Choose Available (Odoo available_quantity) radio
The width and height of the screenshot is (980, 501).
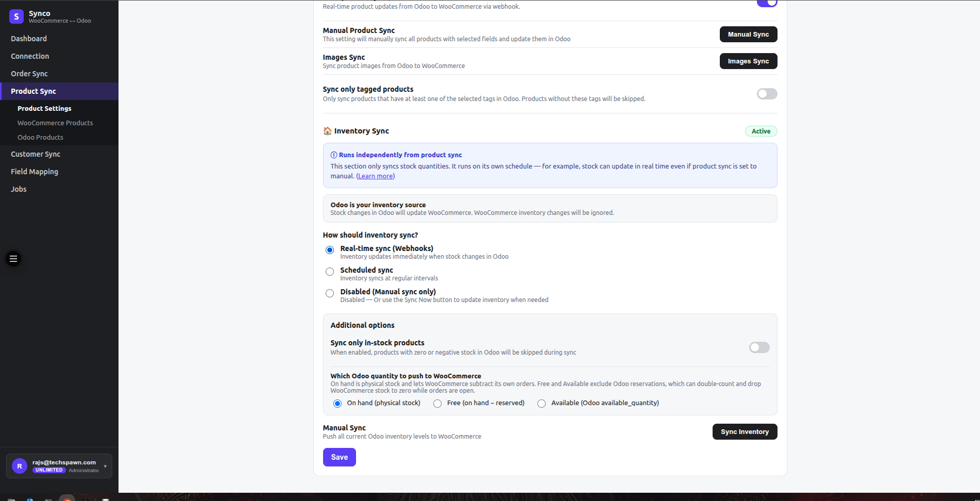click(542, 404)
